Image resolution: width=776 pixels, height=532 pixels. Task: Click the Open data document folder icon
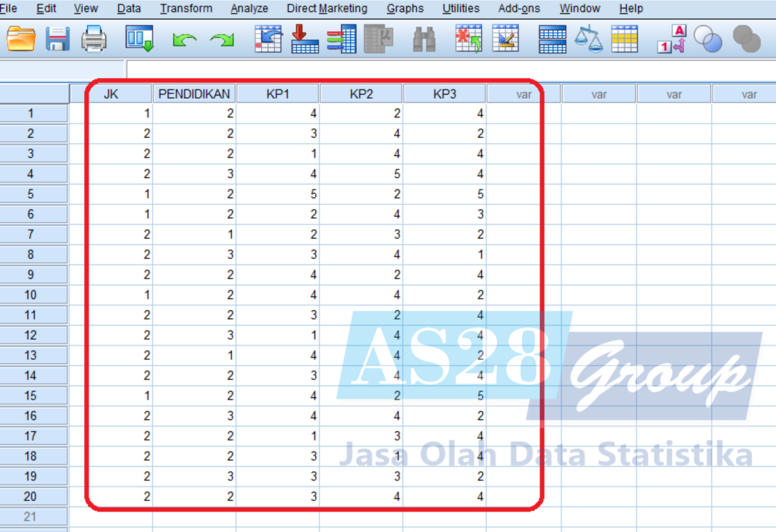[x=21, y=39]
